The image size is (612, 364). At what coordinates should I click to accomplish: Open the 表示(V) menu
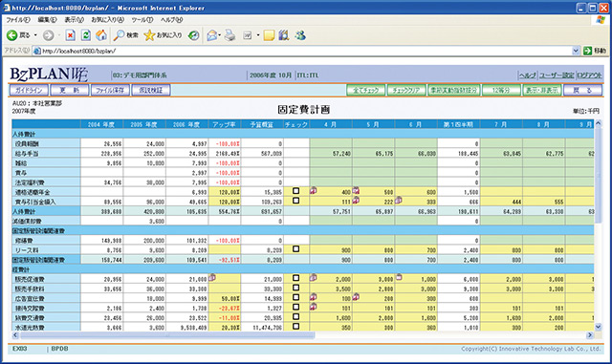74,19
